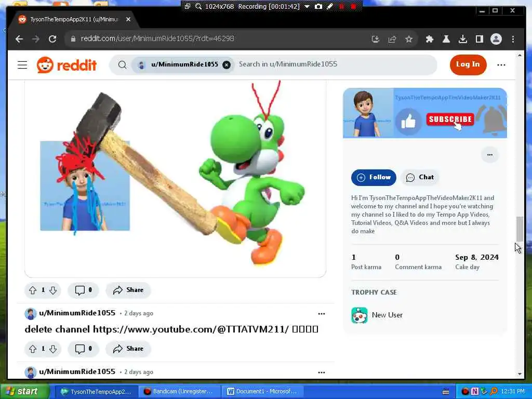
Task: Open comments on the image post
Action: point(84,290)
